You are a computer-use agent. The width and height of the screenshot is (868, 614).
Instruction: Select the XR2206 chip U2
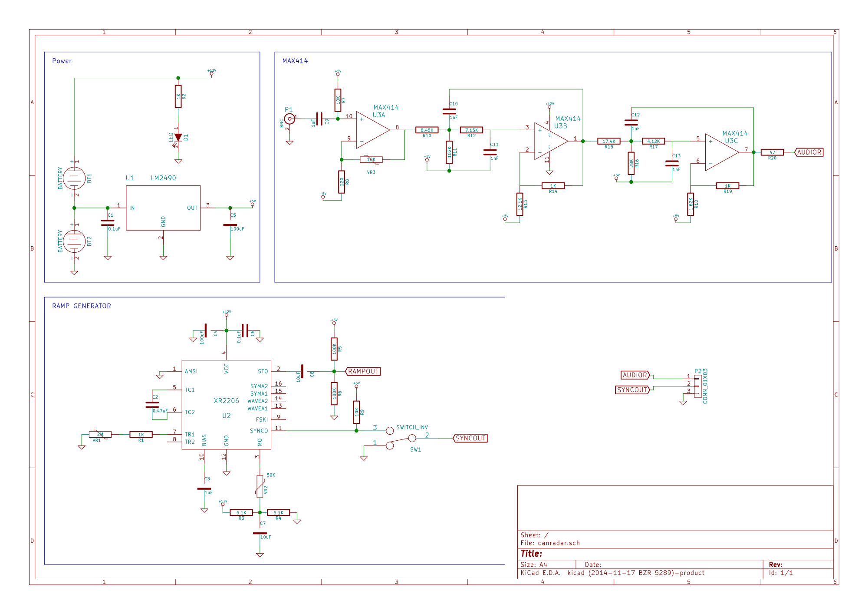(226, 404)
